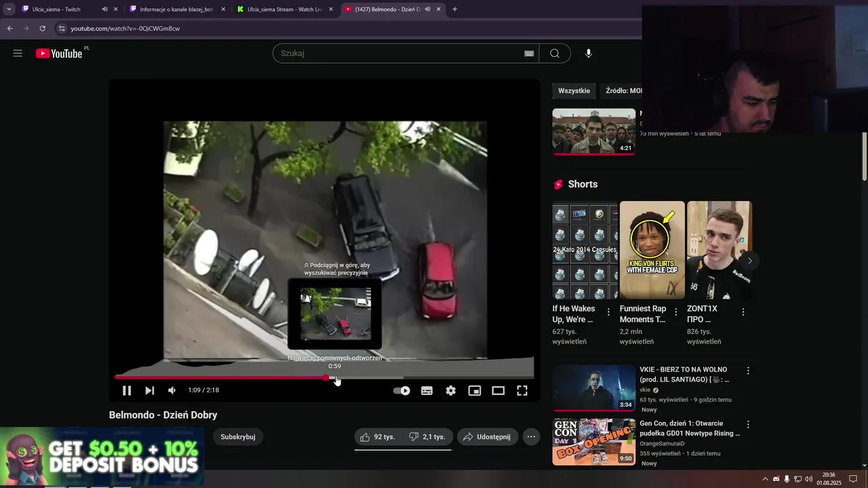The width and height of the screenshot is (868, 488).
Task: Open the YouTube hamburger guide menu
Action: point(18,54)
